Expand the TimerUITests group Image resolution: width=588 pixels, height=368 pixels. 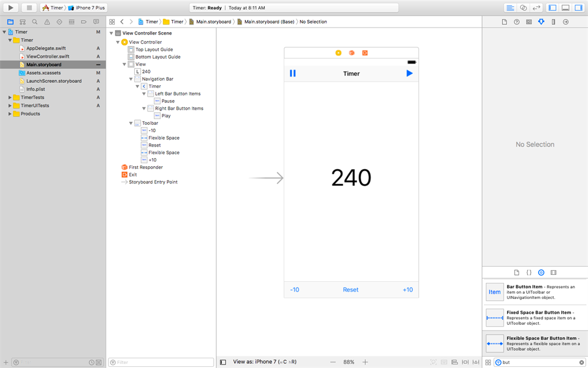[x=10, y=106]
